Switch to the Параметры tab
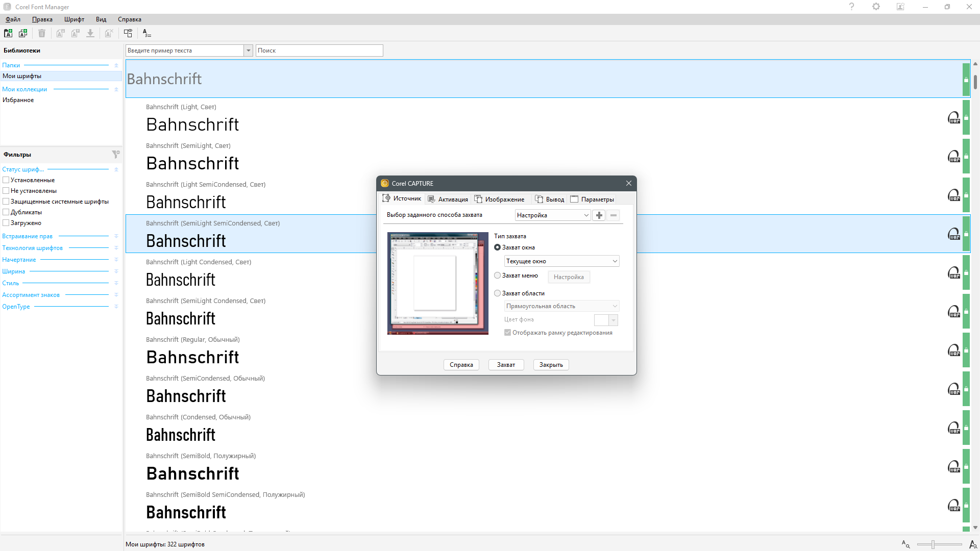 [x=592, y=199]
